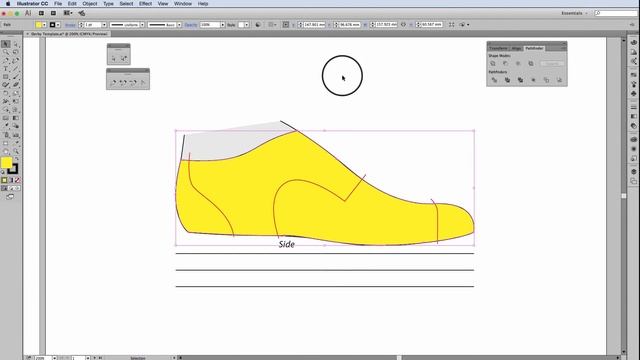Select the Rotate tool
This screenshot has height=360, width=640.
point(6,93)
